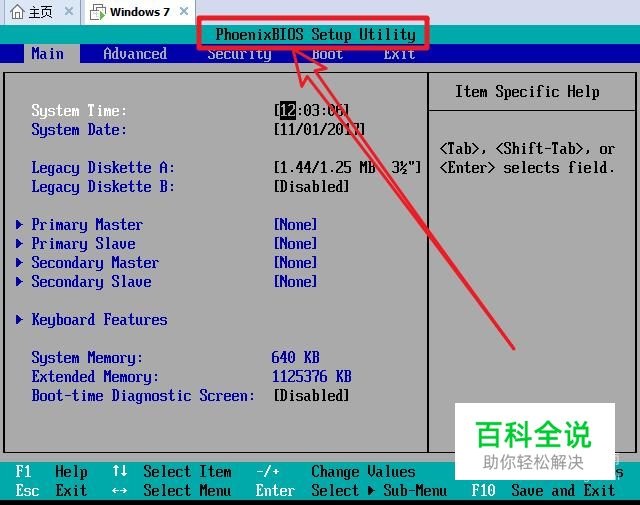Click the Select Menu hint
Viewport: 640px width, 505px height.
187,490
